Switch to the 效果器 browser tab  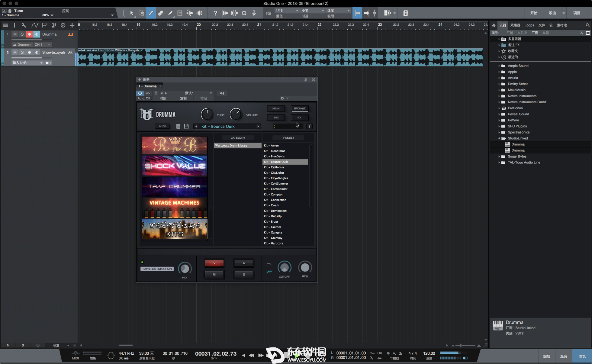tap(515, 25)
